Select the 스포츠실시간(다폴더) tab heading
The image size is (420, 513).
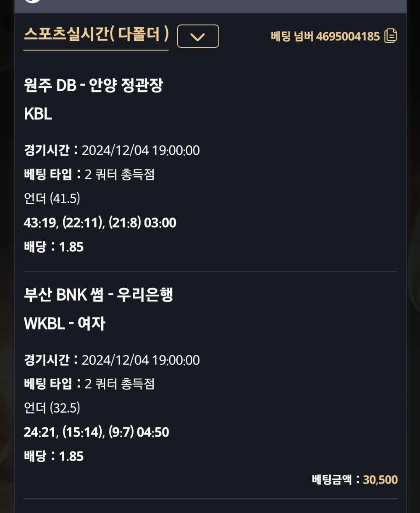pos(96,34)
